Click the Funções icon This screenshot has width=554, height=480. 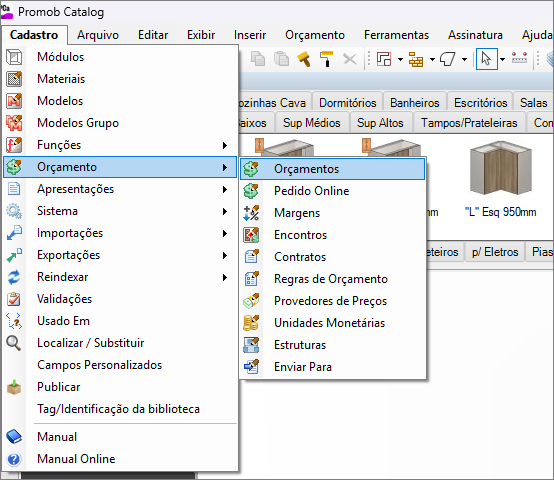pyautogui.click(x=14, y=145)
